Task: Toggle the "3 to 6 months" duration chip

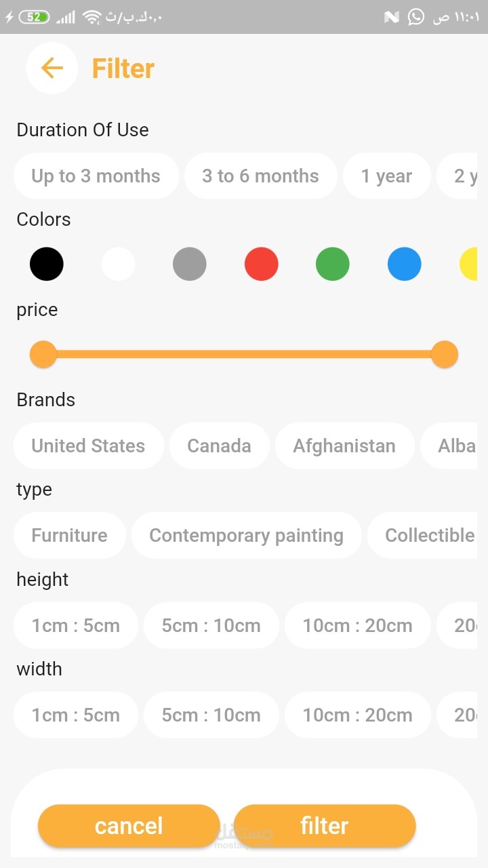Action: tap(260, 176)
